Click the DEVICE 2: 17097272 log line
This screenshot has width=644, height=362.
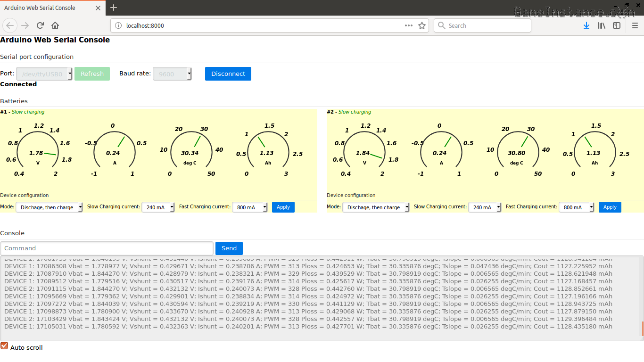[x=308, y=304]
